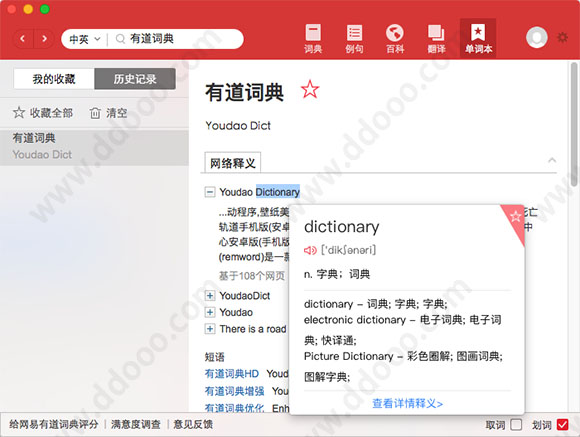Open the 百科 encyclopedia section
This screenshot has height=437, width=580.
pos(395,38)
